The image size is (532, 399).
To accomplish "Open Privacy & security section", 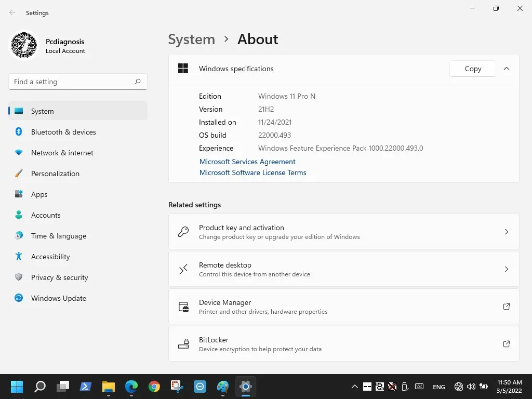I will tap(59, 277).
